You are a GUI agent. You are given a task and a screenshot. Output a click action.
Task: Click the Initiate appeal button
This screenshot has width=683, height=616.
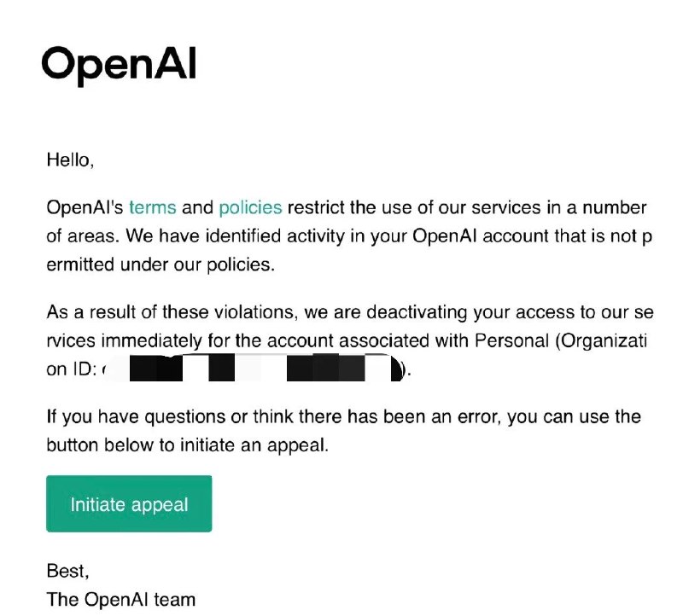[x=129, y=503]
